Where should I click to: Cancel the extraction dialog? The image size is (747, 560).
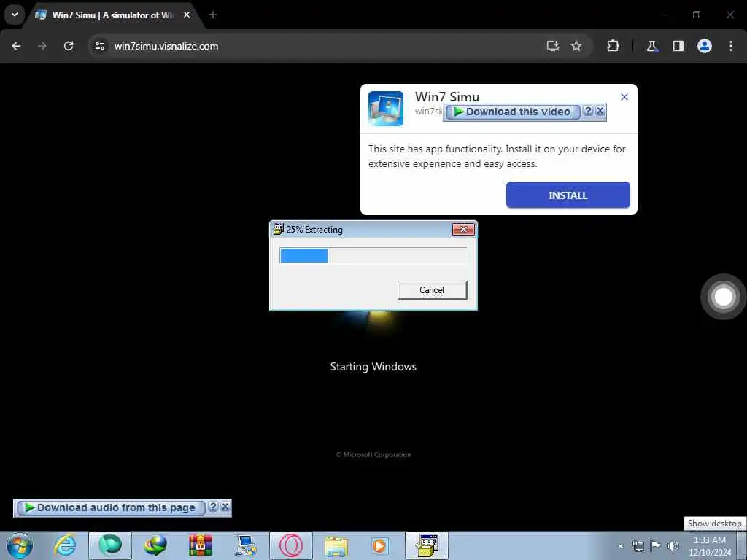click(x=432, y=290)
